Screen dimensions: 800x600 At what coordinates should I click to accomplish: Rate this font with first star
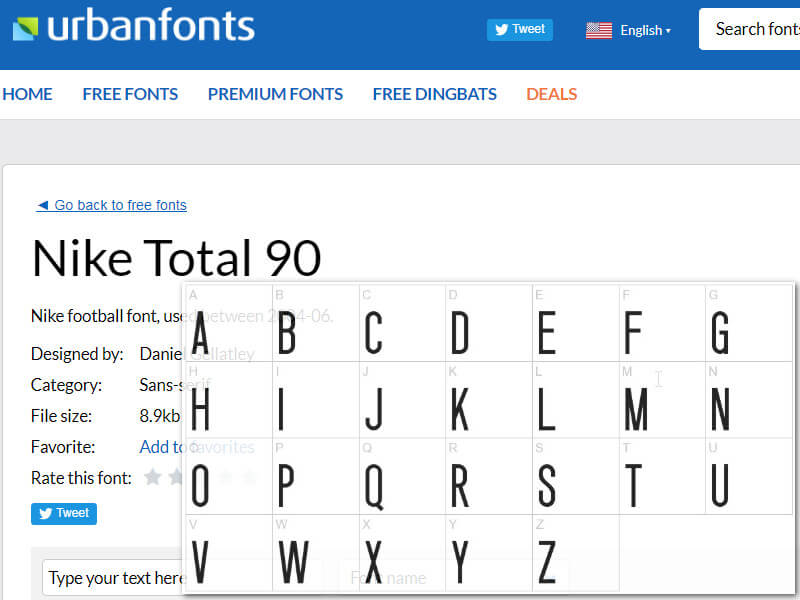pyautogui.click(x=153, y=477)
